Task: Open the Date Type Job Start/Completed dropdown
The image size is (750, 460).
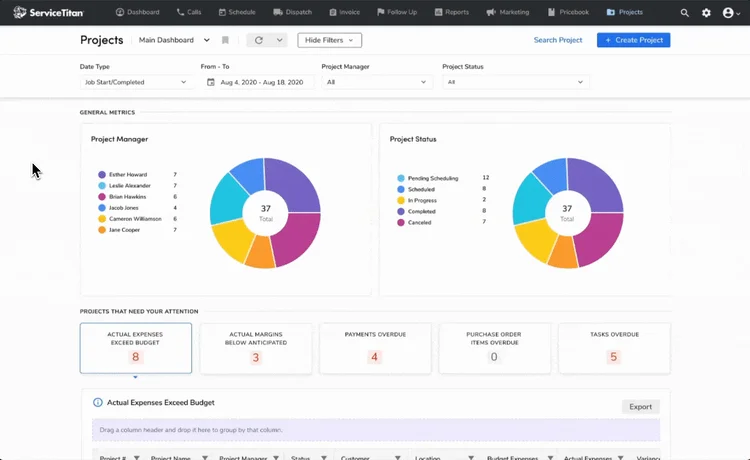Action: tap(135, 82)
